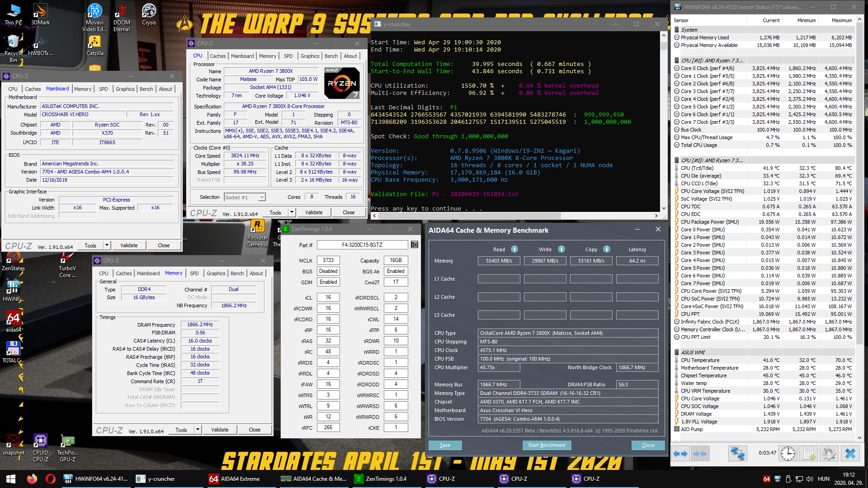Click Close in AIDA64 benchmark window
Image resolution: width=868 pixels, height=488 pixels.
tap(648, 445)
